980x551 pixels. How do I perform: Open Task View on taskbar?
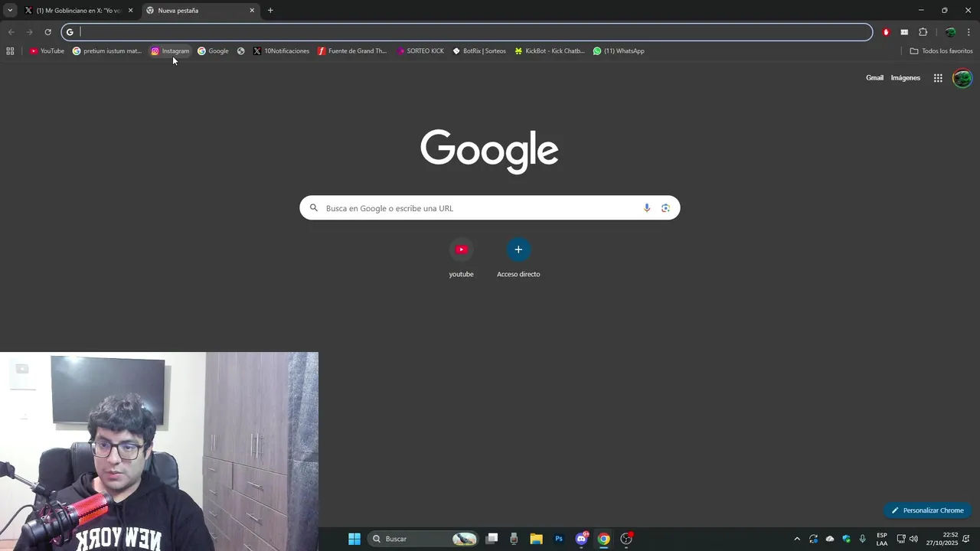[492, 539]
